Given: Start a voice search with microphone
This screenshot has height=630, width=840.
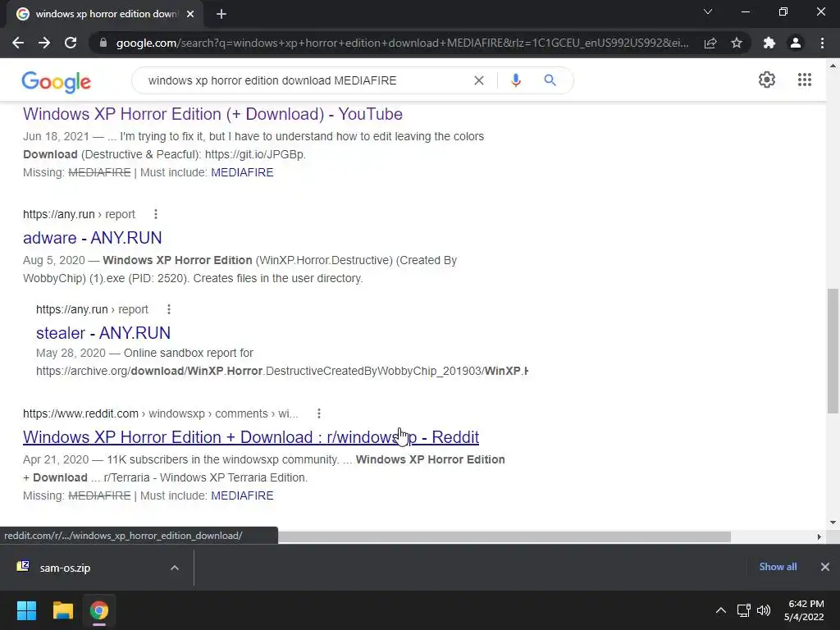Looking at the screenshot, I should [x=515, y=80].
